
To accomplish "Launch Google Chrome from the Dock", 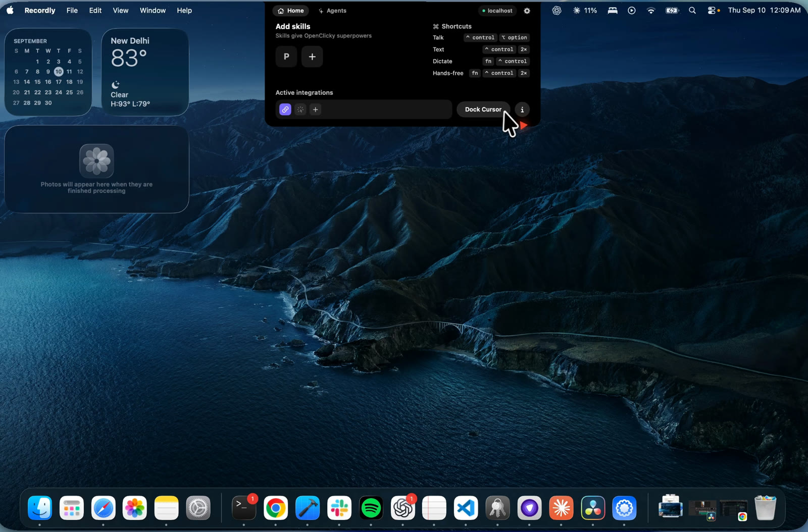I will click(x=276, y=508).
